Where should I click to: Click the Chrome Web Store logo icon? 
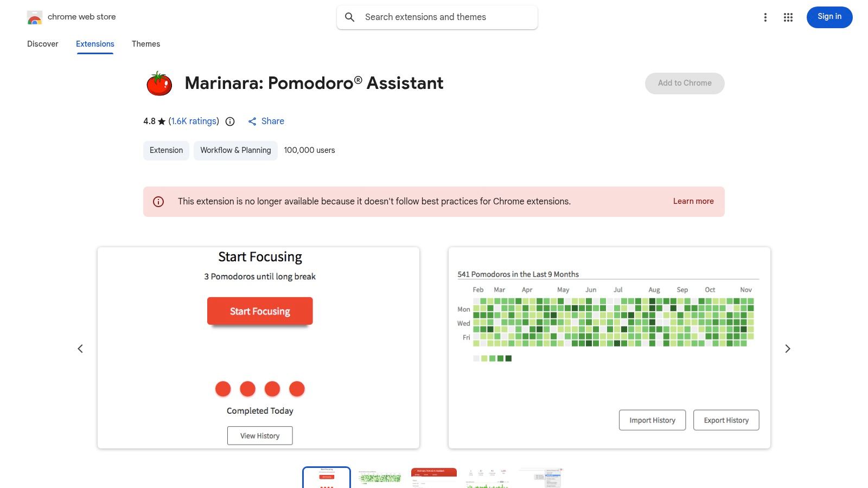click(35, 17)
